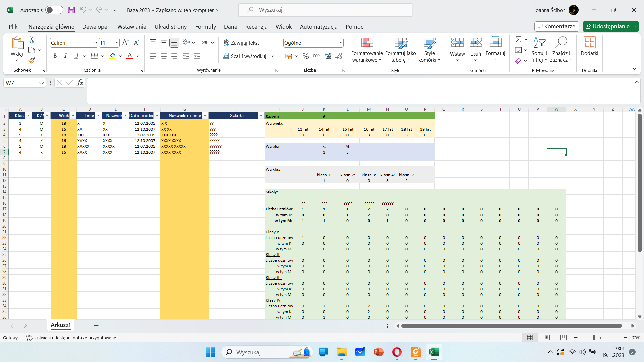Click the Komentarze button
The width and height of the screenshot is (644, 362).
click(556, 26)
